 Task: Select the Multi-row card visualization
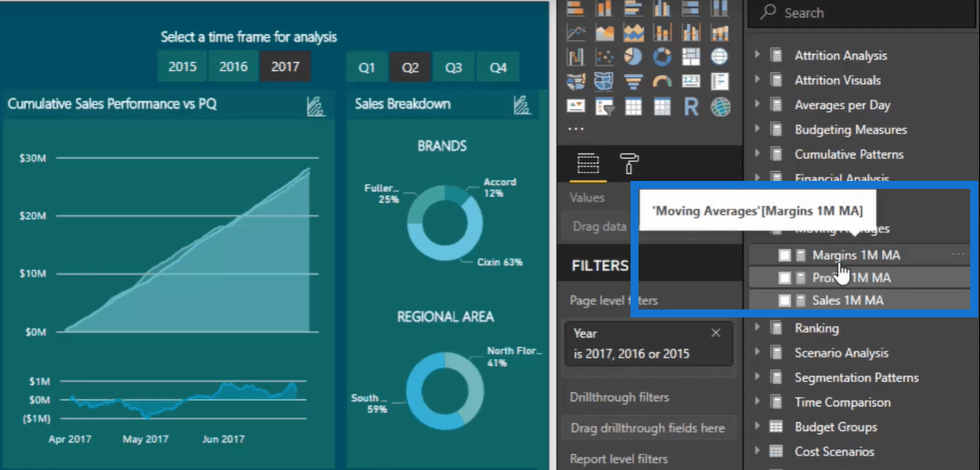pyautogui.click(x=720, y=82)
